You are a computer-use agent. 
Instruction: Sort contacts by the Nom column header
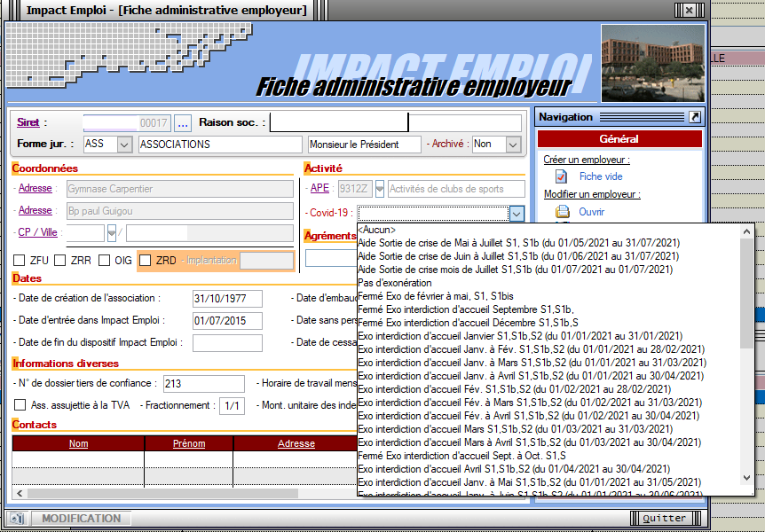(x=79, y=443)
